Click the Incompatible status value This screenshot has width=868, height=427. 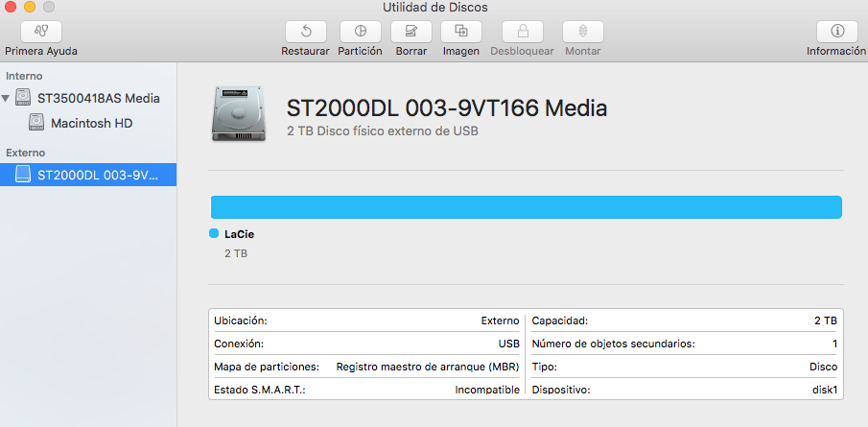487,390
